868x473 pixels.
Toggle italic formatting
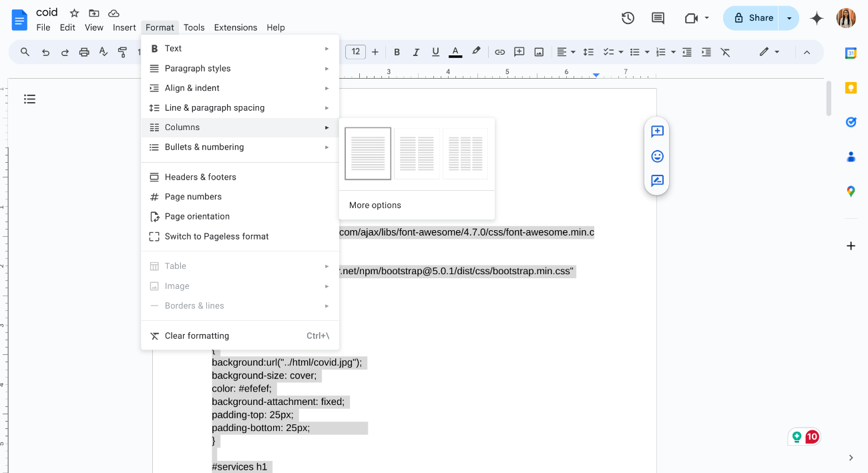click(416, 51)
